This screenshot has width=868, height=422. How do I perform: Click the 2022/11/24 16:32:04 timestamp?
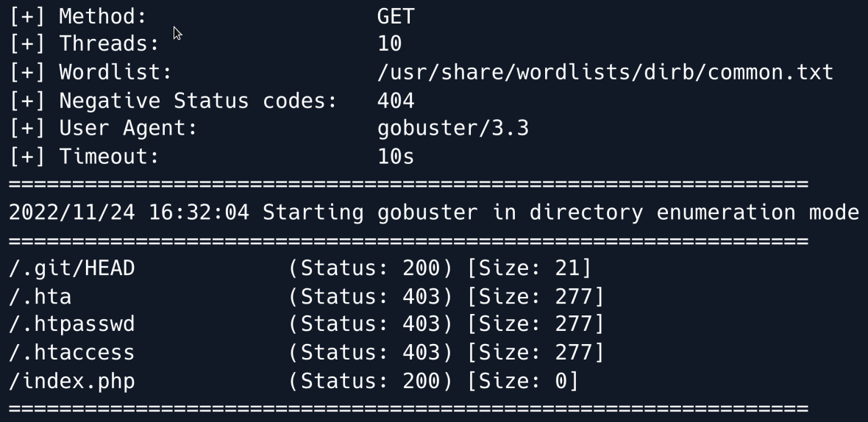129,212
